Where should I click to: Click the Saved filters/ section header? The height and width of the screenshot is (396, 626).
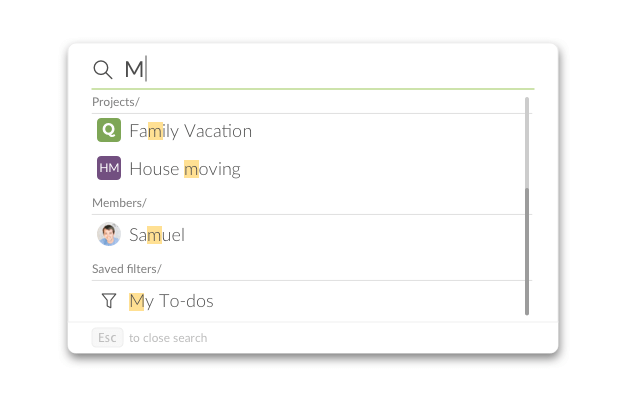pyautogui.click(x=127, y=269)
